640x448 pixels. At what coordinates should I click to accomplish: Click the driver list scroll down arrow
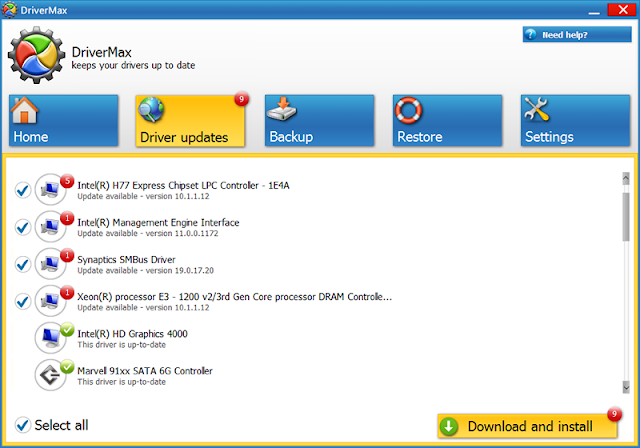[x=626, y=387]
